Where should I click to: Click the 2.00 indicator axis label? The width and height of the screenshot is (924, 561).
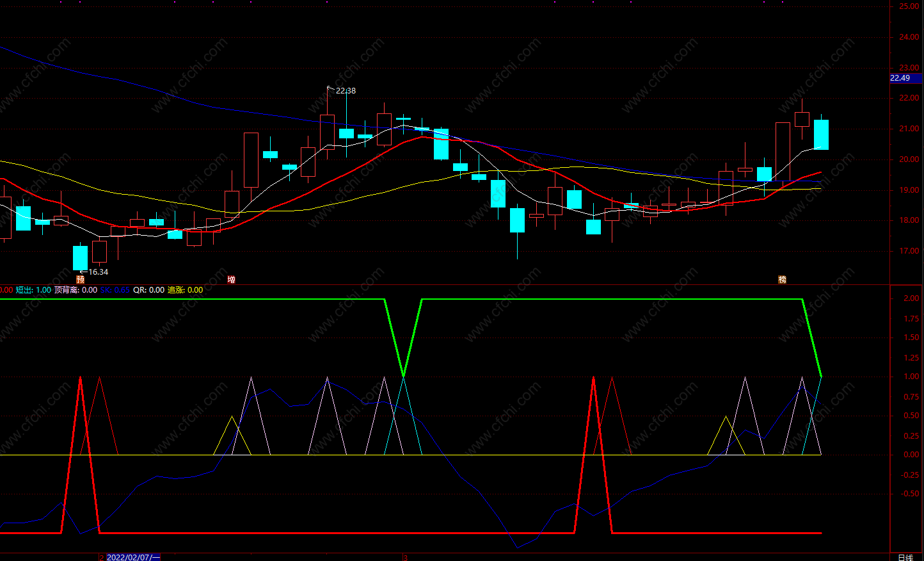coord(911,298)
